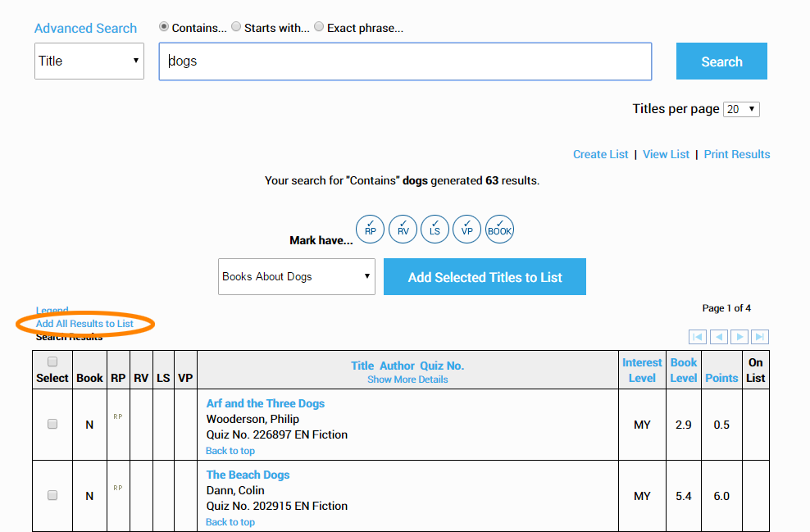Click the Create List link
The width and height of the screenshot is (810, 532).
(x=600, y=154)
